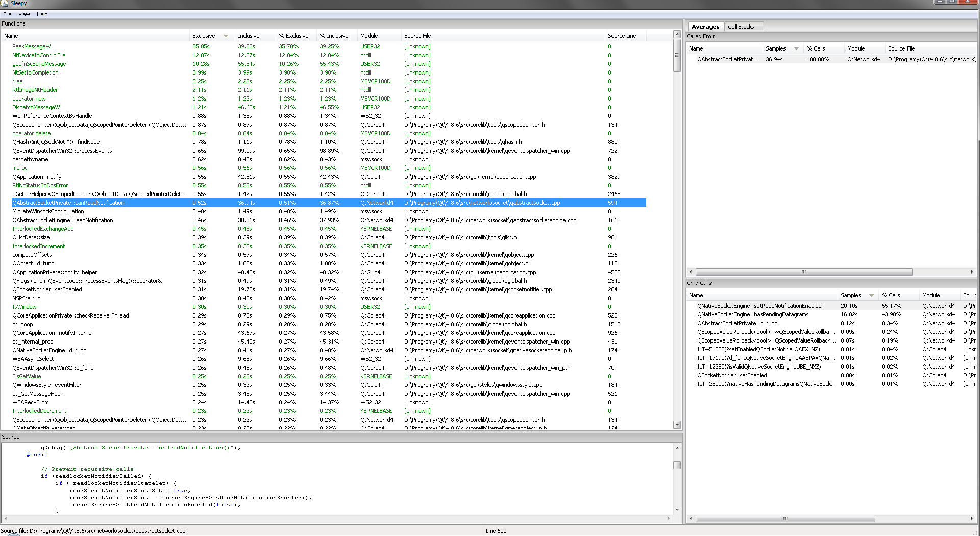
Task: Select the PeekMessageW function row
Action: (32, 46)
